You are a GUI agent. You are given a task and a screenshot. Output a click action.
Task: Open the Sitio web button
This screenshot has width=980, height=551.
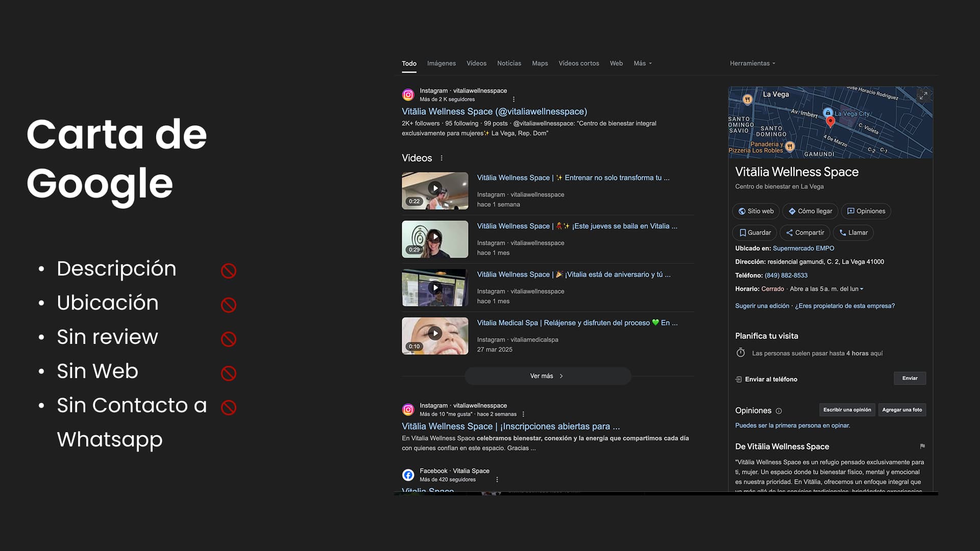click(x=755, y=211)
